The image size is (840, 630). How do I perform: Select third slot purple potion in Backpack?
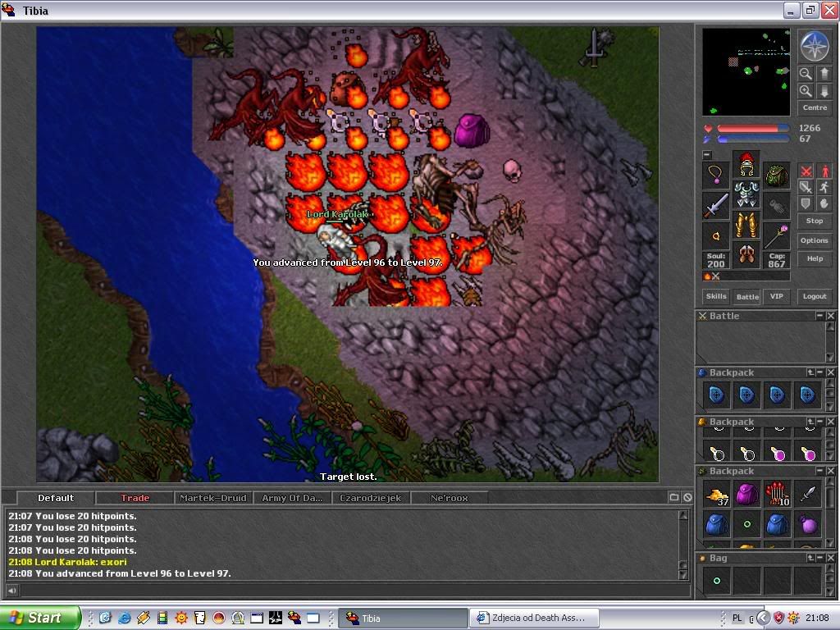777,454
